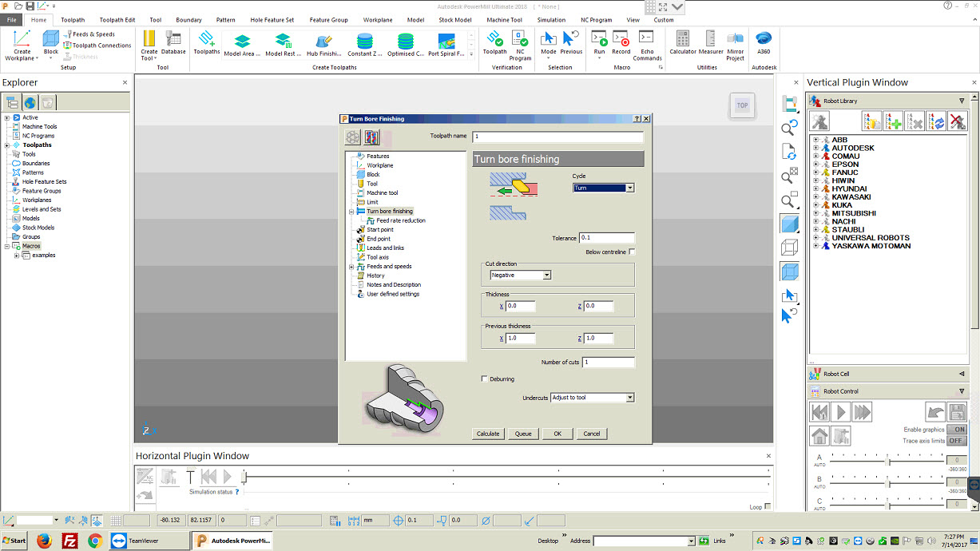980x551 pixels.
Task: Switch to the Machine Tool ribbon tab
Action: (504, 20)
